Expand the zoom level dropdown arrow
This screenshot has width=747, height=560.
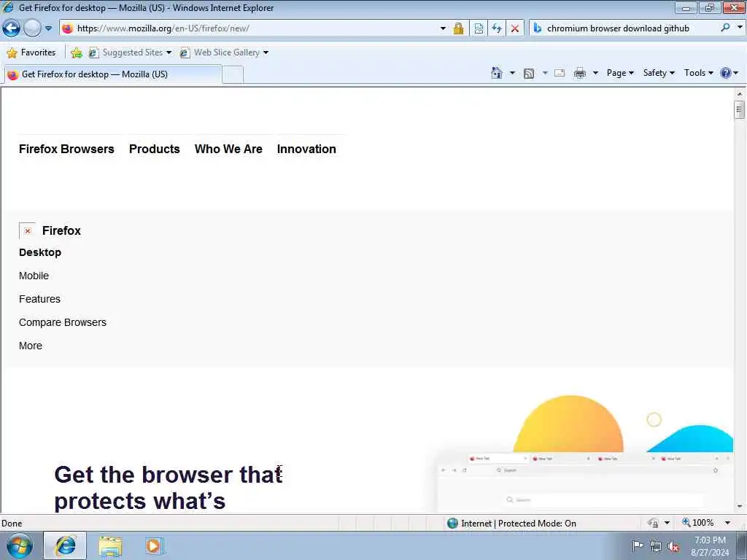point(727,523)
